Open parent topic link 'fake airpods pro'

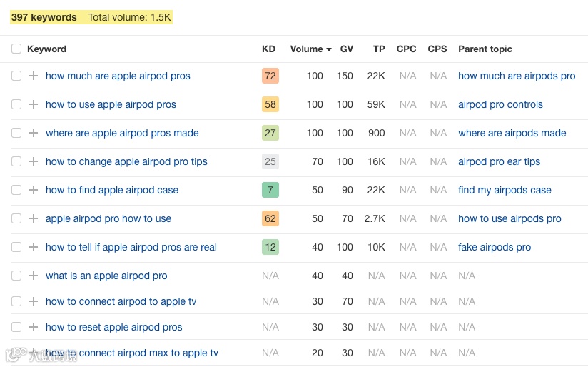pyautogui.click(x=495, y=247)
